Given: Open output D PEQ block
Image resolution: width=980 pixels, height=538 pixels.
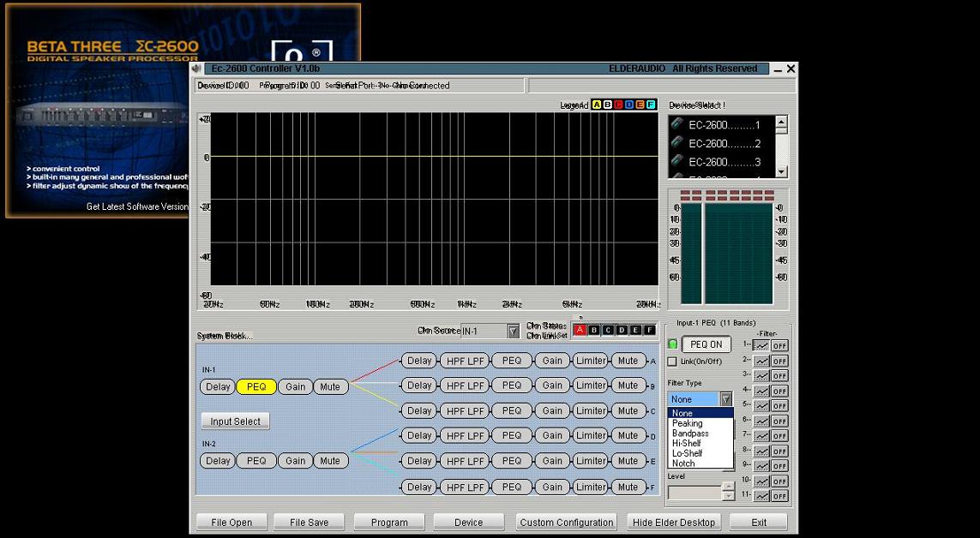Looking at the screenshot, I should coord(511,436).
